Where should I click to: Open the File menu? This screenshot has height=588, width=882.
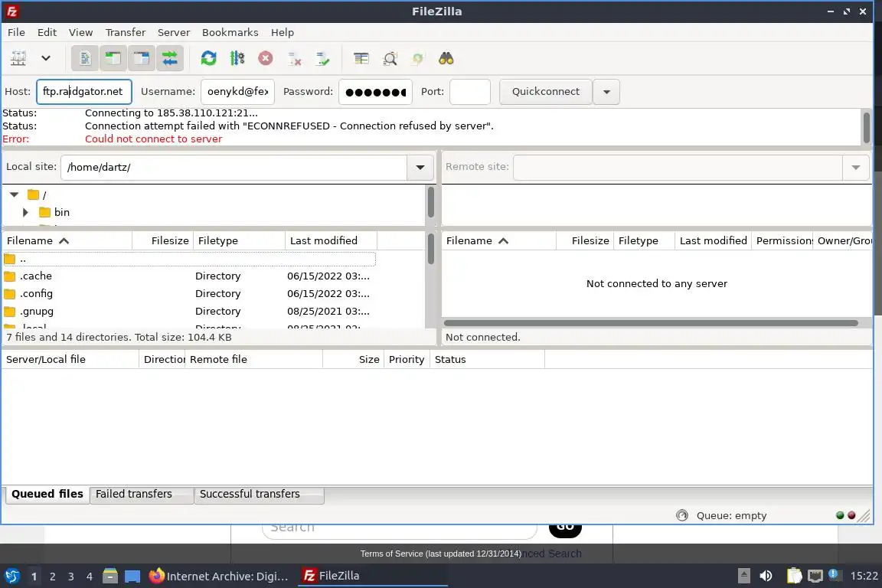tap(16, 32)
